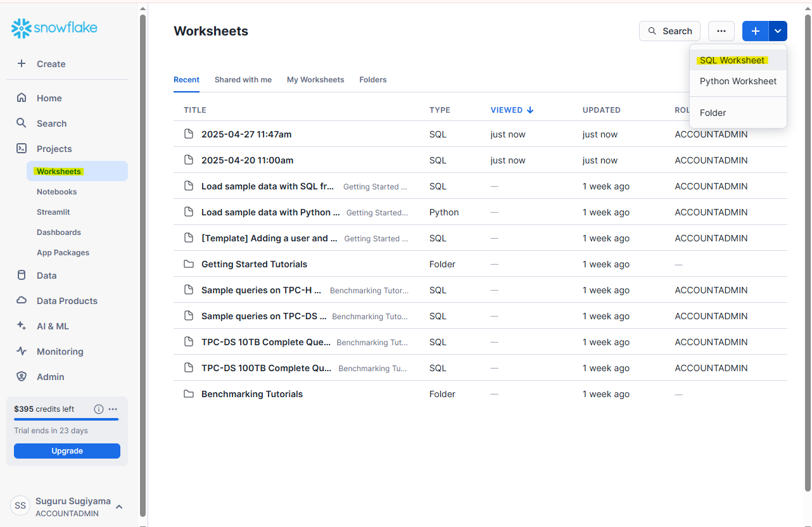The image size is (812, 527).
Task: Open Home from the sidebar house icon
Action: pyautogui.click(x=22, y=98)
